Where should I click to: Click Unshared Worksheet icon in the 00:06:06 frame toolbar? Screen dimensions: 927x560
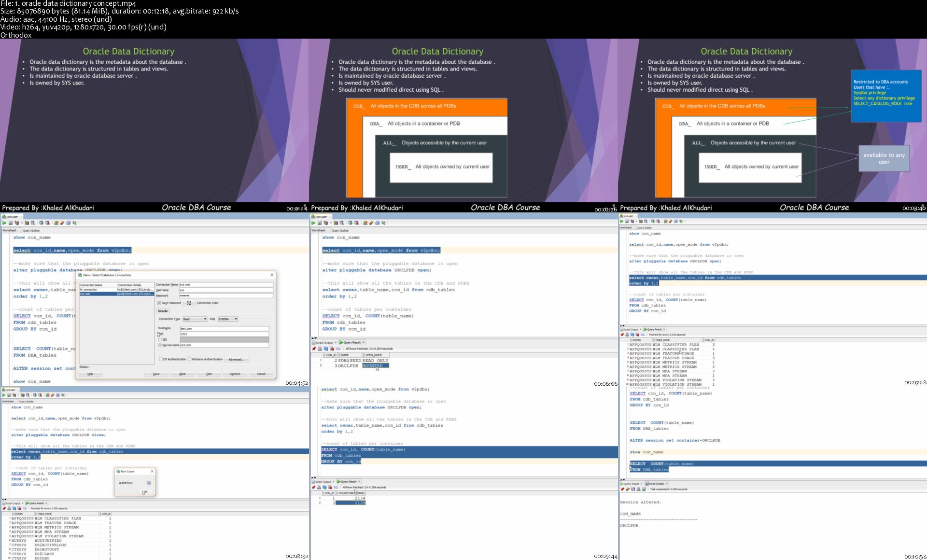365,223
